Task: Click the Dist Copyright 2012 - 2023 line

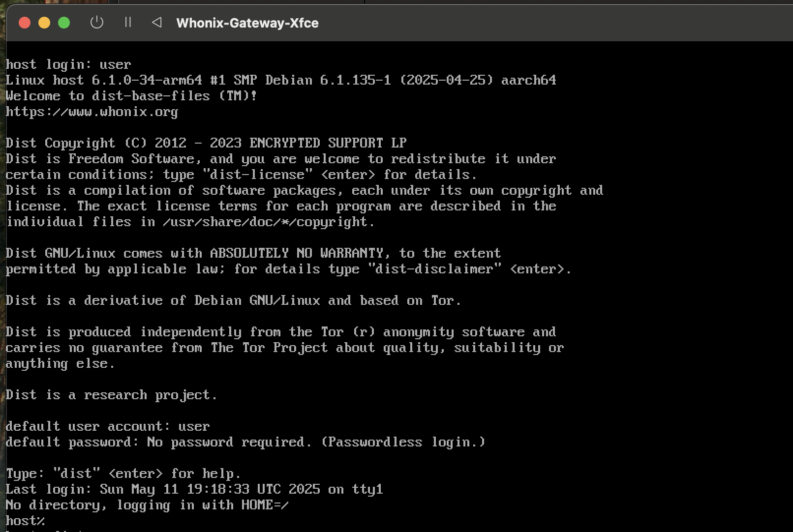Action: (x=206, y=143)
